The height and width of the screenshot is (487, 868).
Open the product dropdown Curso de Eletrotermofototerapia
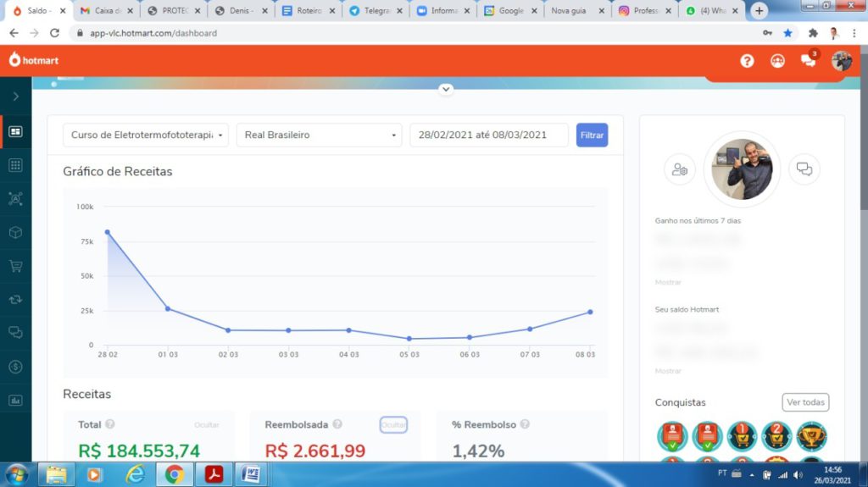146,135
